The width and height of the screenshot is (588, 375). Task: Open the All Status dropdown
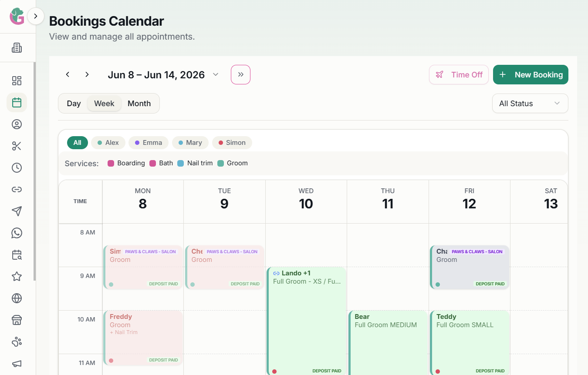pos(530,104)
